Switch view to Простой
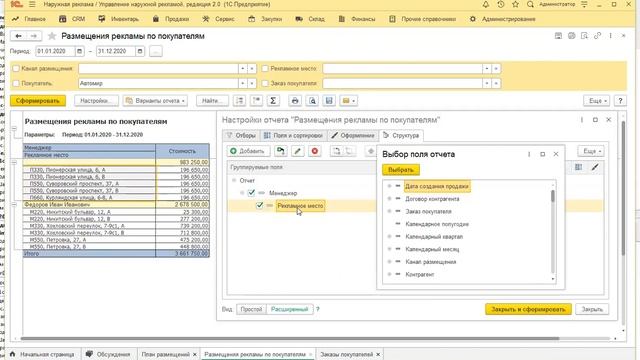Screen dimensions: 640x360 click(x=251, y=309)
